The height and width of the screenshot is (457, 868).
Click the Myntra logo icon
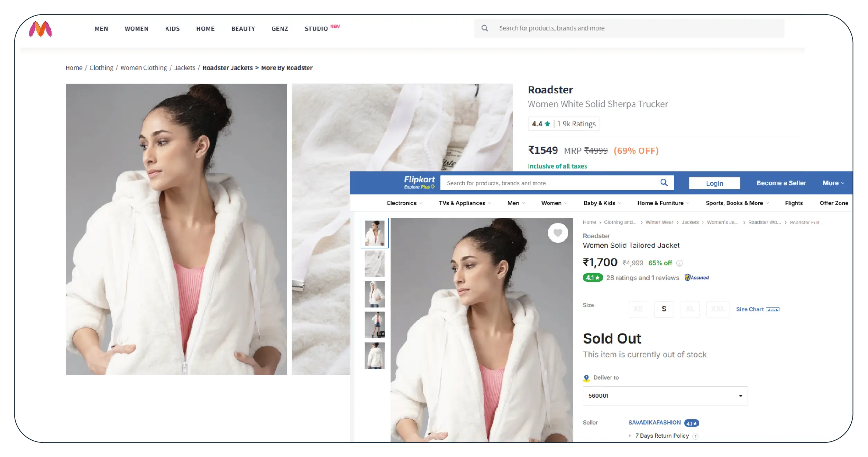point(40,29)
